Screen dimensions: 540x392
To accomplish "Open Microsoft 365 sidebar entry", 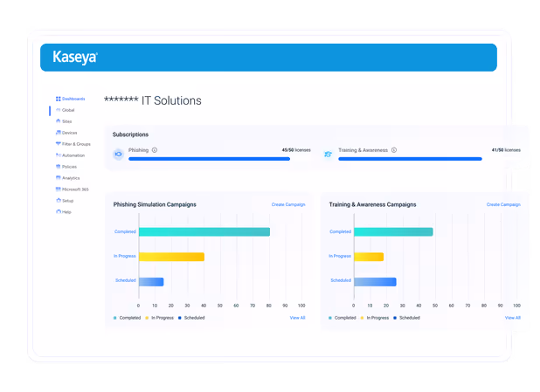I will point(75,189).
